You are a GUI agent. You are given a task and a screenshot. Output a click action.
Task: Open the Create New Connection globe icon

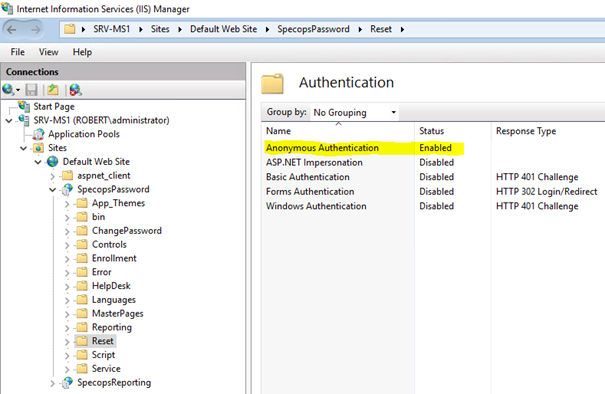[8, 90]
